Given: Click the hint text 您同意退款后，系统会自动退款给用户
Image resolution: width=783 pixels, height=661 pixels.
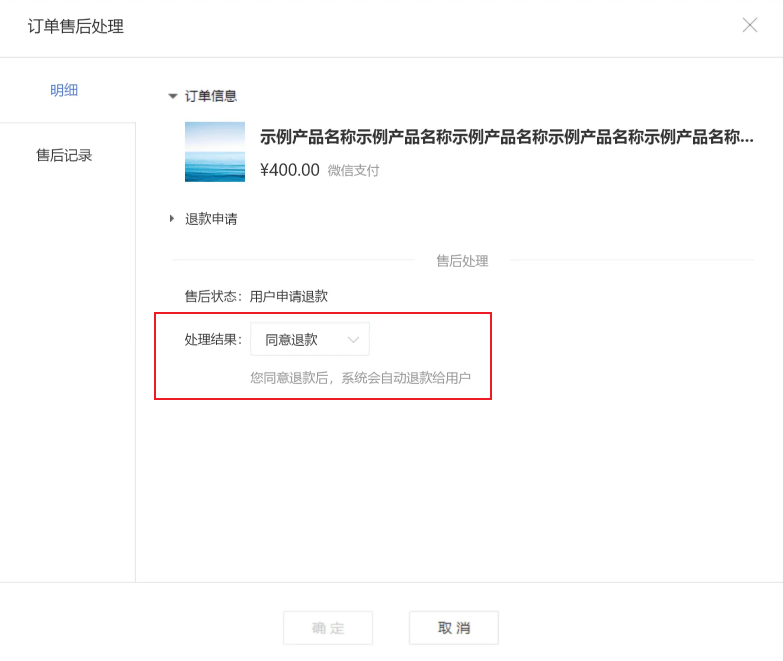Looking at the screenshot, I should (x=360, y=378).
